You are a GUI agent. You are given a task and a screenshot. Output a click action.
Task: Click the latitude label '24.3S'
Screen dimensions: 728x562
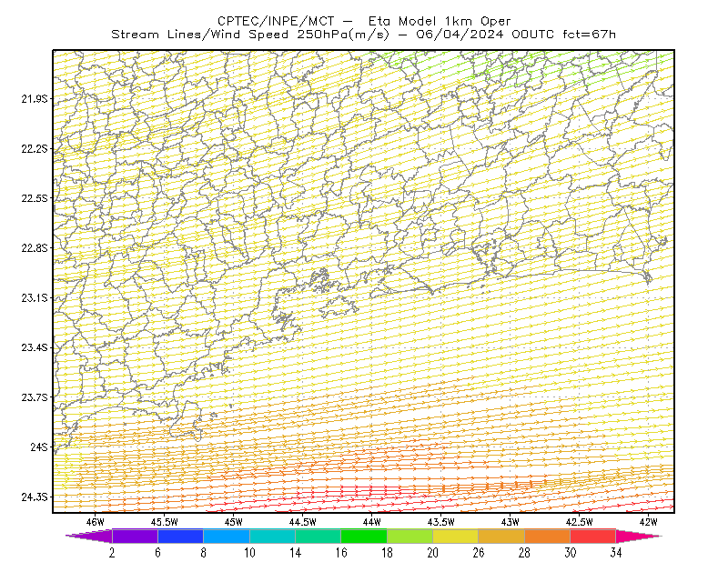(x=35, y=497)
